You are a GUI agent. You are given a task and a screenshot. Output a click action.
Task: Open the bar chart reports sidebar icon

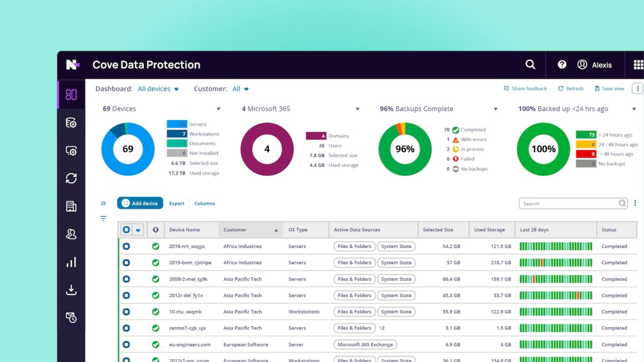coord(71,262)
